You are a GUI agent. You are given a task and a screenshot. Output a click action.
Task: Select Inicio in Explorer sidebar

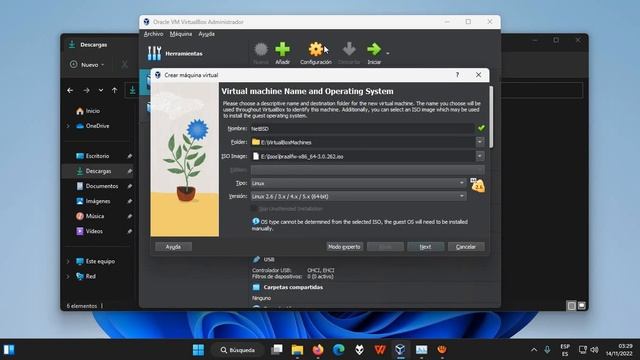click(x=93, y=111)
